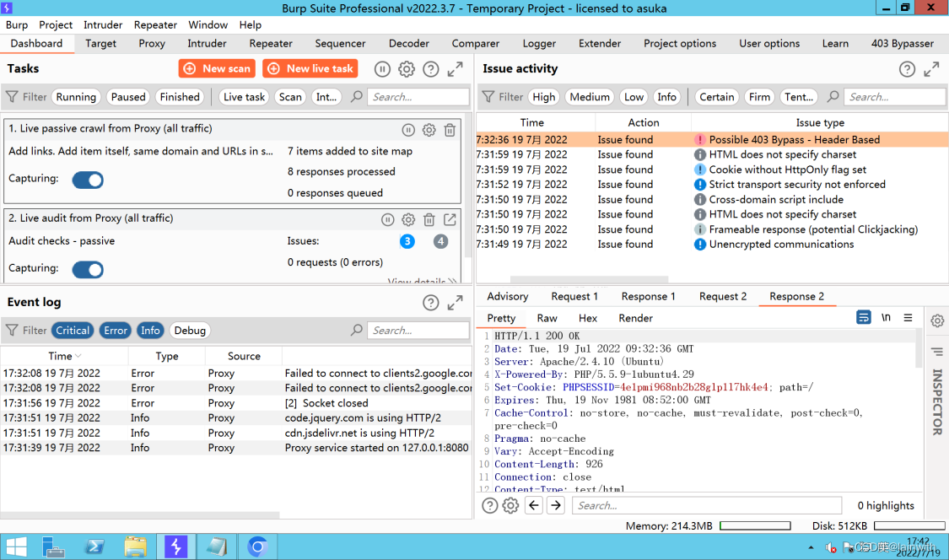Open help for Tasks panel

tap(431, 69)
